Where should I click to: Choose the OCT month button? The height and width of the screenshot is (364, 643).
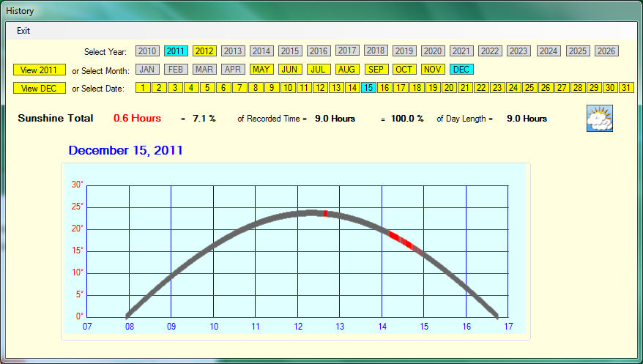pyautogui.click(x=404, y=70)
